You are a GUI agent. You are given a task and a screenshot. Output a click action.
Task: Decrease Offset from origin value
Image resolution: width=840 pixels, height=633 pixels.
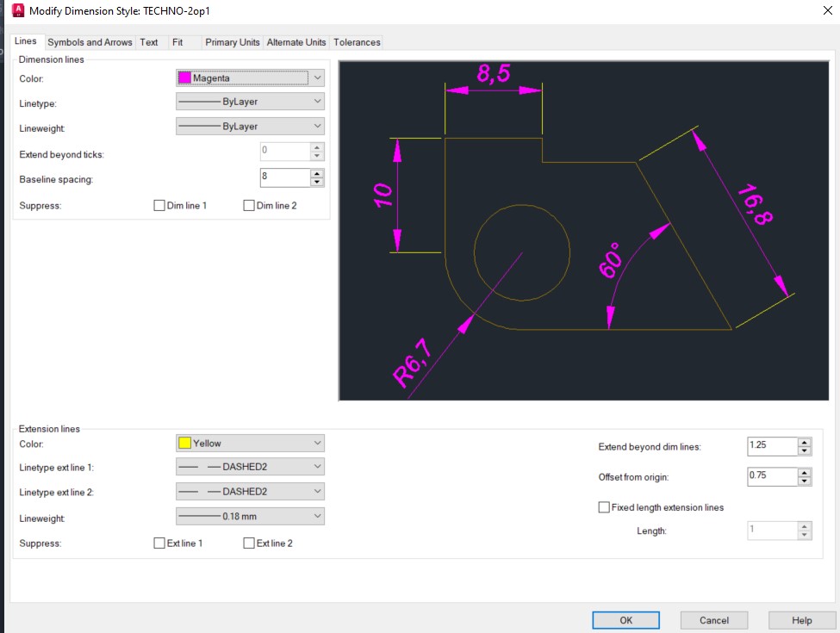click(804, 481)
